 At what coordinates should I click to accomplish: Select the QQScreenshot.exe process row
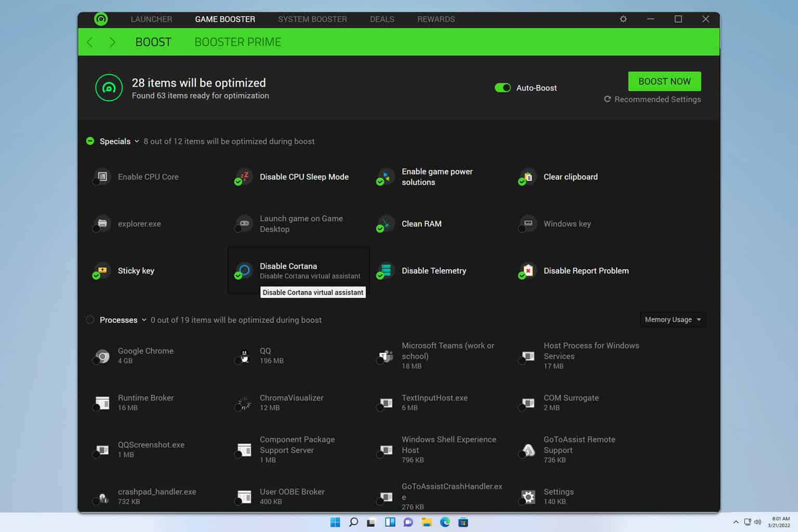coord(157,450)
